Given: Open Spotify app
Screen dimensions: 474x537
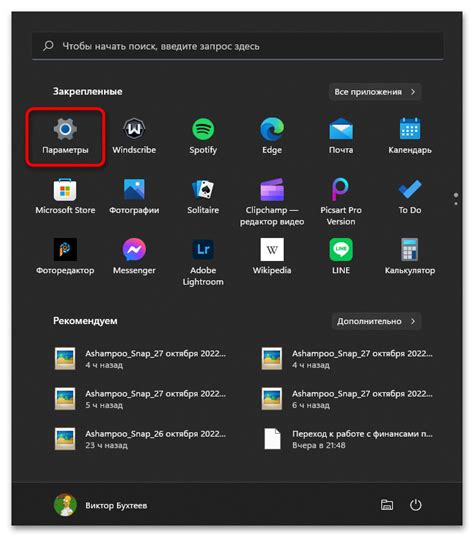Looking at the screenshot, I should pyautogui.click(x=203, y=136).
